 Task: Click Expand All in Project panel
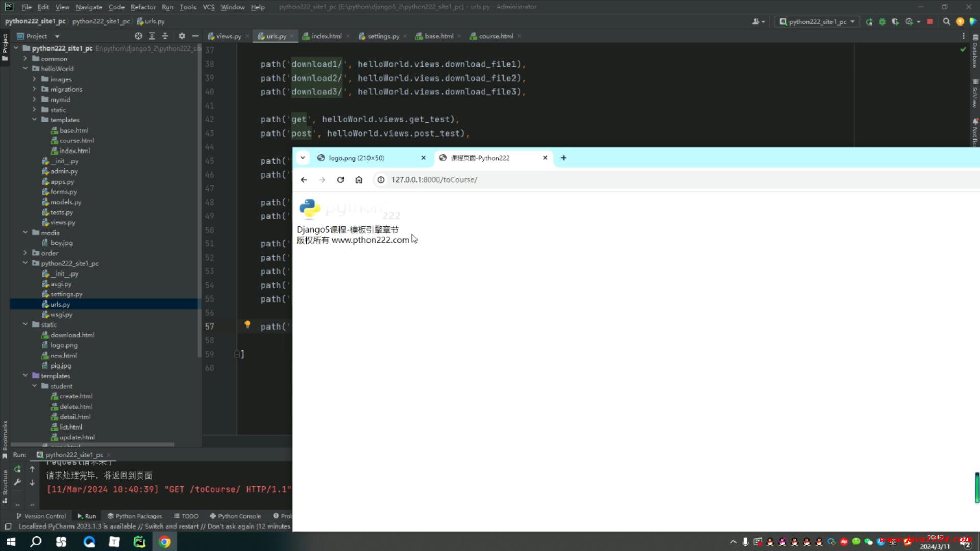(152, 36)
